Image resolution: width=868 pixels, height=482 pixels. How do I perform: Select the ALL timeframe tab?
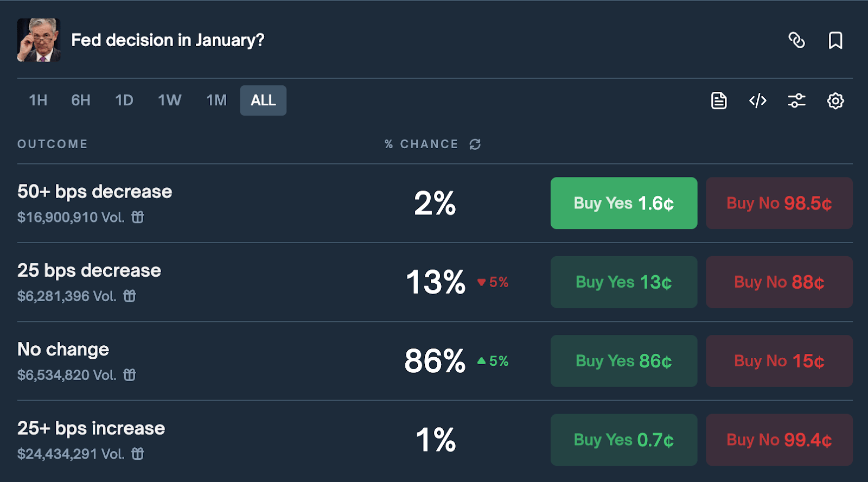tap(263, 100)
